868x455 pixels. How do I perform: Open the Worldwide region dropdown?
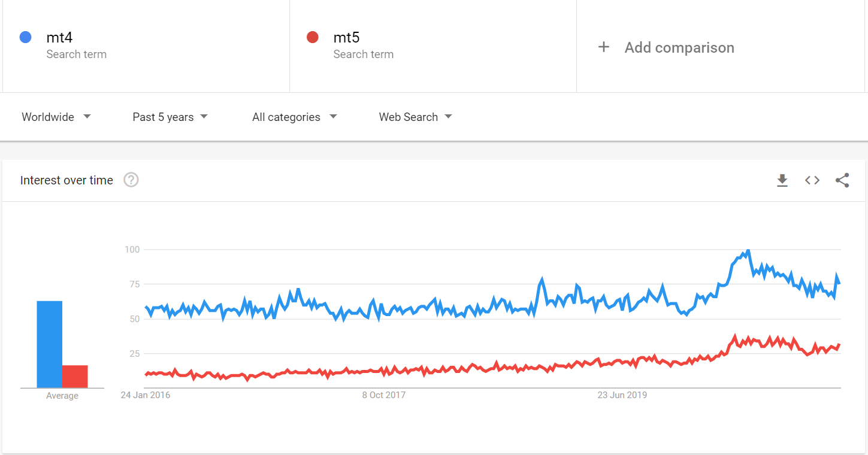pyautogui.click(x=55, y=117)
